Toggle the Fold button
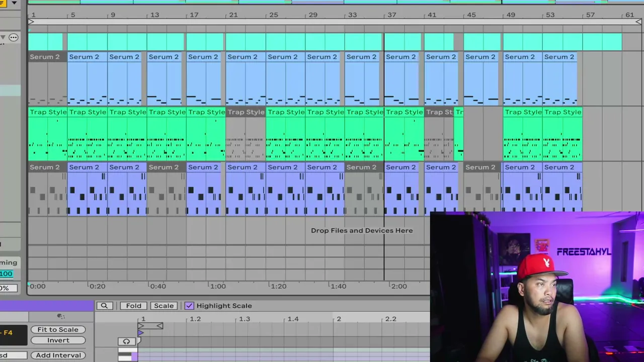The width and height of the screenshot is (644, 362). pyautogui.click(x=133, y=306)
